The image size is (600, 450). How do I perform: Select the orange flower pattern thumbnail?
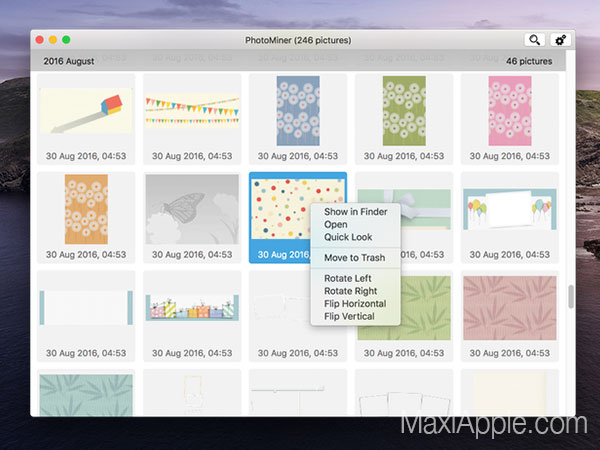click(86, 209)
